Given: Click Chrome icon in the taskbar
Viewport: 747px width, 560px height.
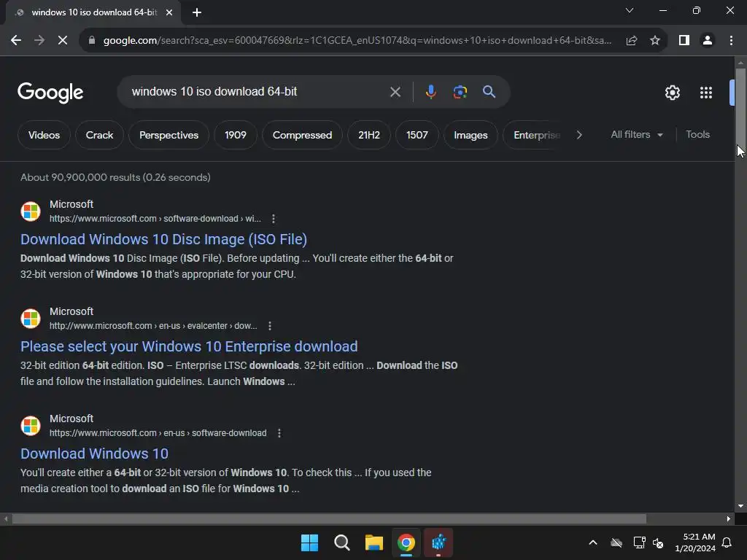Looking at the screenshot, I should 406,542.
